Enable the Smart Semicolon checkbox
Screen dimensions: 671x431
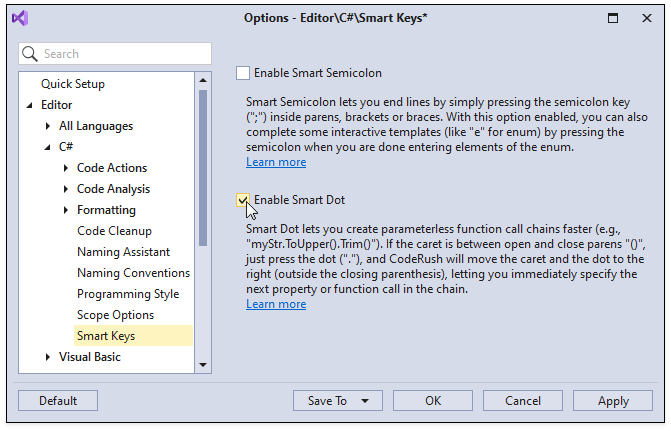coord(243,73)
